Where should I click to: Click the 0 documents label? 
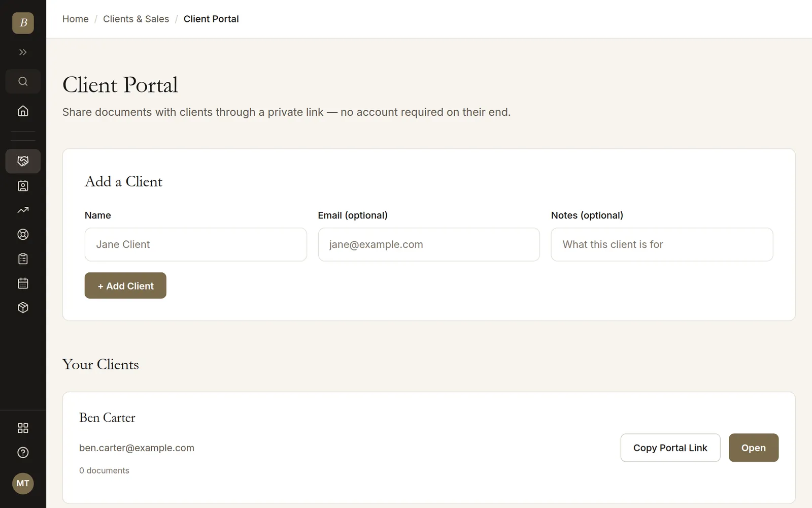pos(104,470)
